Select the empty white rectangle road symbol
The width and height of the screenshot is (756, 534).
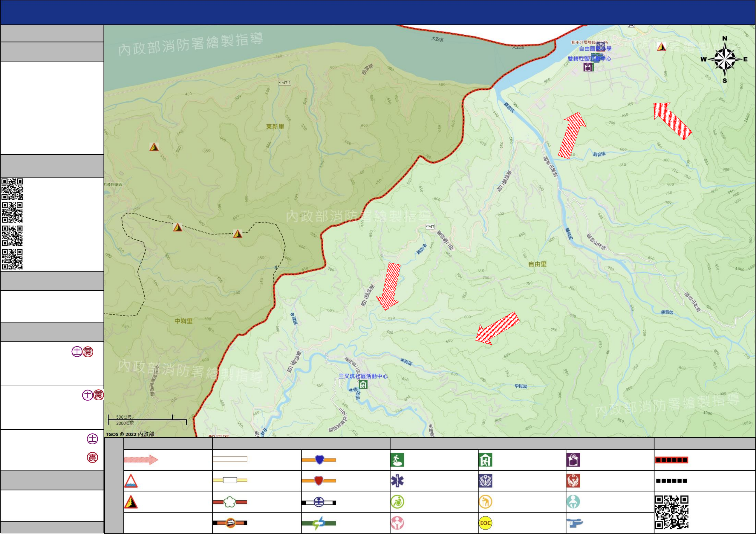point(230,459)
